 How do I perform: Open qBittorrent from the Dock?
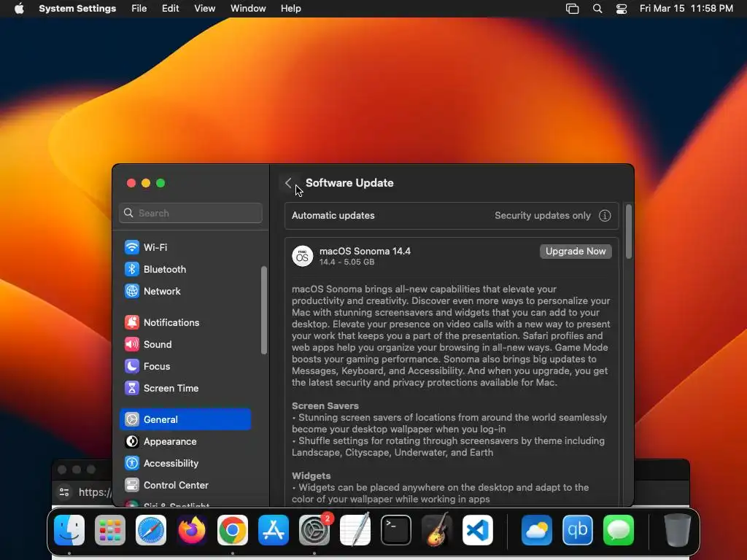tap(578, 530)
